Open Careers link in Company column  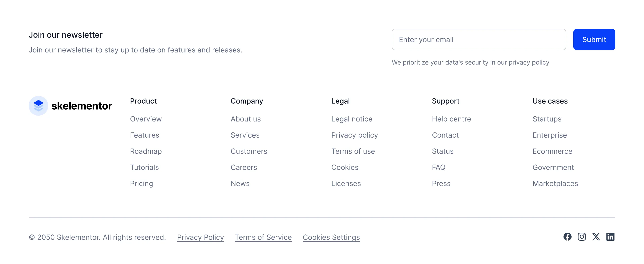(244, 167)
